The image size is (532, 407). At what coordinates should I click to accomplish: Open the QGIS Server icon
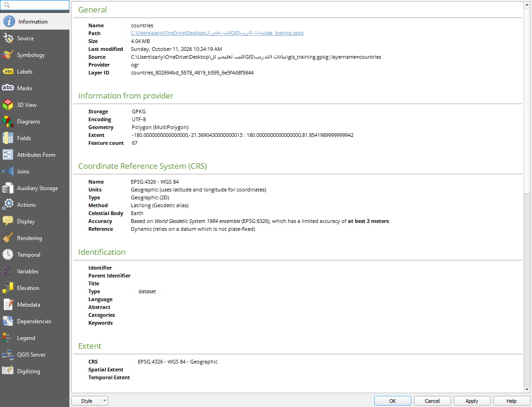coord(8,354)
